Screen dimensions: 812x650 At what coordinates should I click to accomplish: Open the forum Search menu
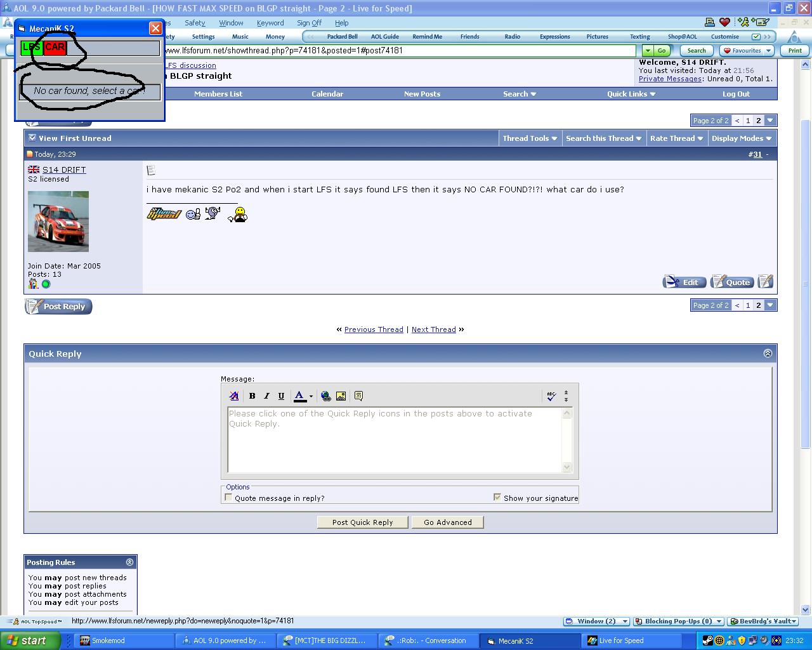pos(520,94)
